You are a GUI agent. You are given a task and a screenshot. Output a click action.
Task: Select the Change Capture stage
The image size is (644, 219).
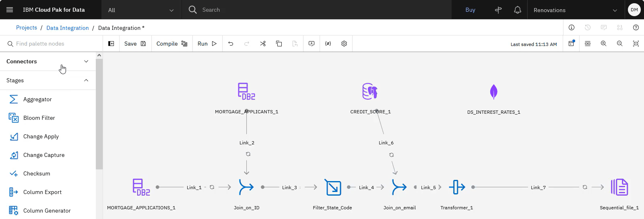tap(48, 155)
